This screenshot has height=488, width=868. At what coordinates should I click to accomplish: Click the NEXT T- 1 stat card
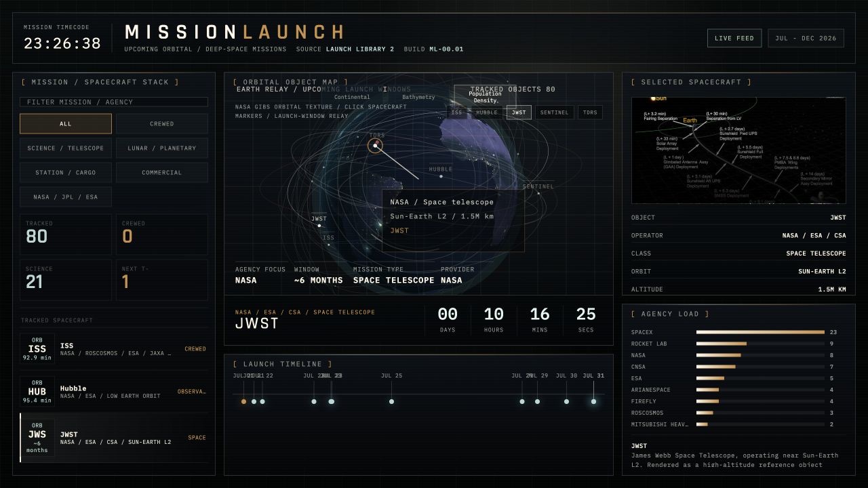162,280
